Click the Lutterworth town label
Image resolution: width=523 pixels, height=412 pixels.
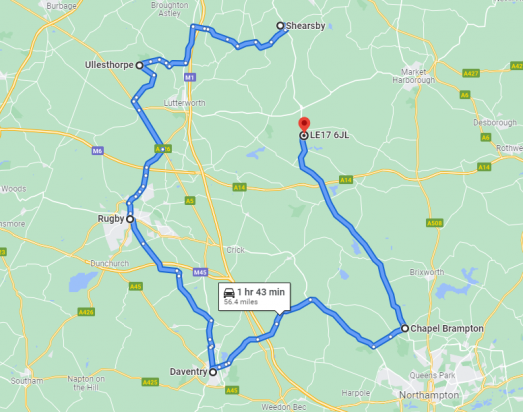click(184, 103)
